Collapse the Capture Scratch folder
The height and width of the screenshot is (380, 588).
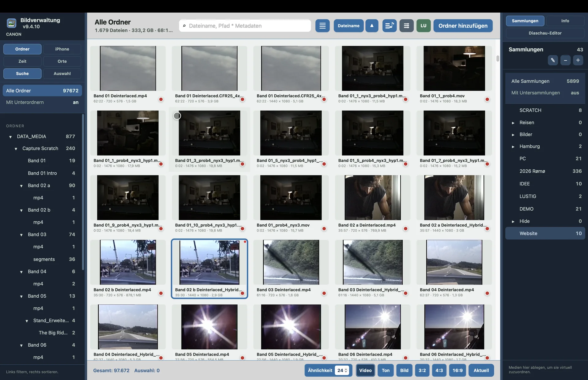click(16, 149)
